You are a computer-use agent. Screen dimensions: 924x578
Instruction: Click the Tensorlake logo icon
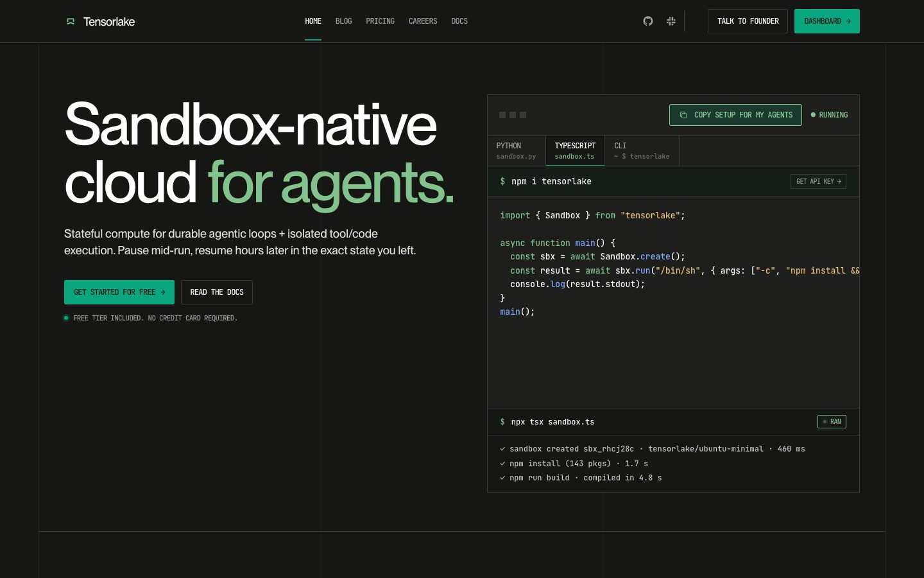pyautogui.click(x=71, y=22)
